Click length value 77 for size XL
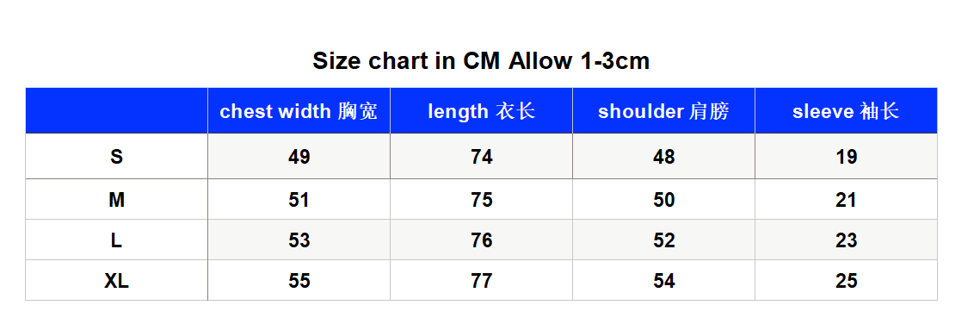 coord(481,281)
